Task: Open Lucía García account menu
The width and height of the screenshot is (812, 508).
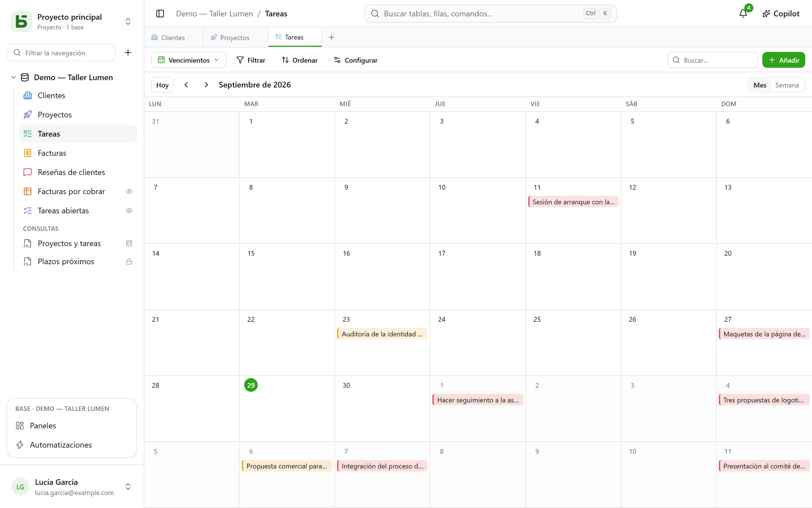Action: click(x=72, y=487)
